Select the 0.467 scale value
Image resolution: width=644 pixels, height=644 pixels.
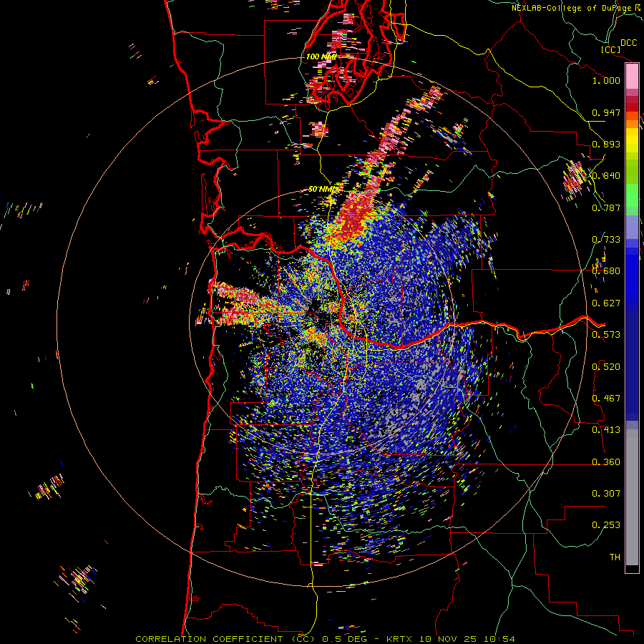pyautogui.click(x=606, y=399)
